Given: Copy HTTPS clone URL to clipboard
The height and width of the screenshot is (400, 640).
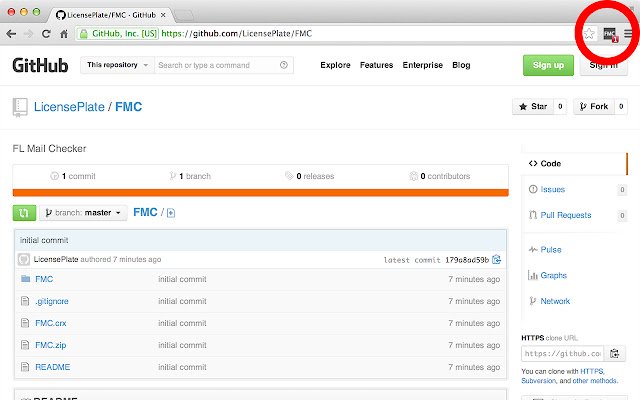Looking at the screenshot, I should 614,353.
